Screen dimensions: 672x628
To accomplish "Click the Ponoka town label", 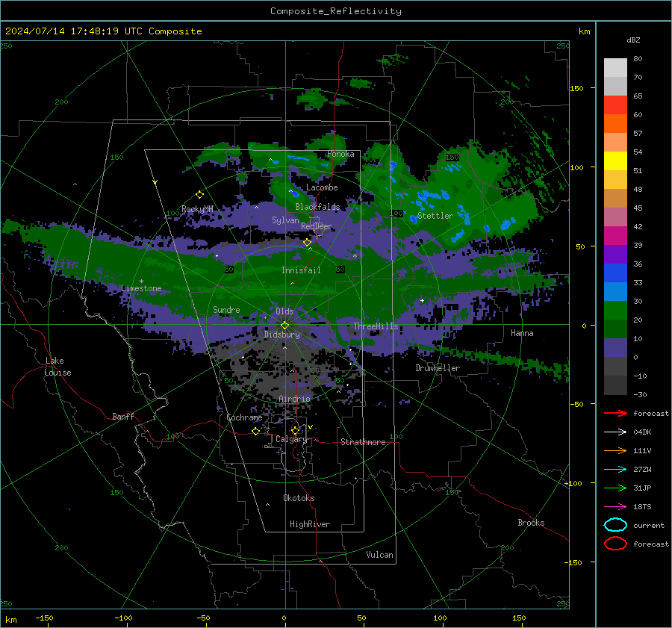I will click(x=340, y=155).
